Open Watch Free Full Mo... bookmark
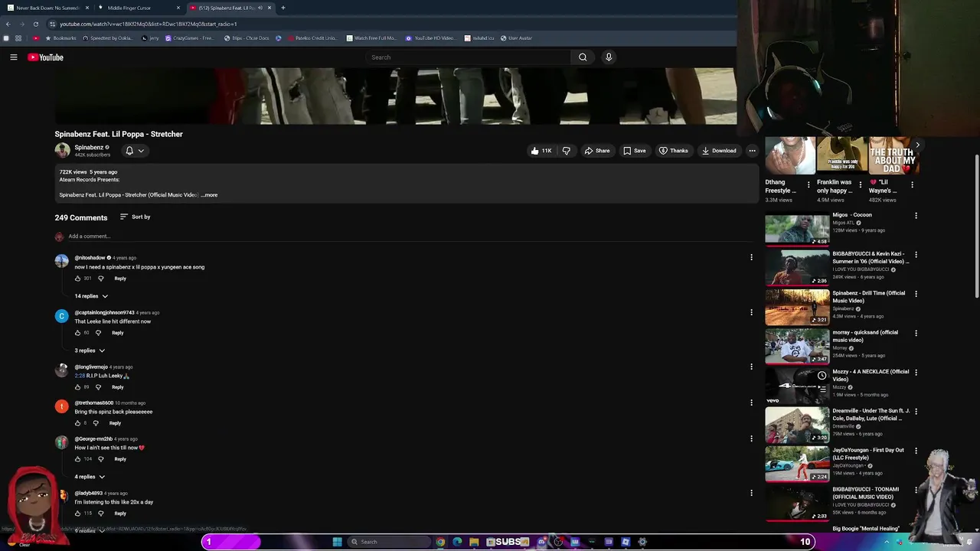The height and width of the screenshot is (551, 980). (x=371, y=38)
